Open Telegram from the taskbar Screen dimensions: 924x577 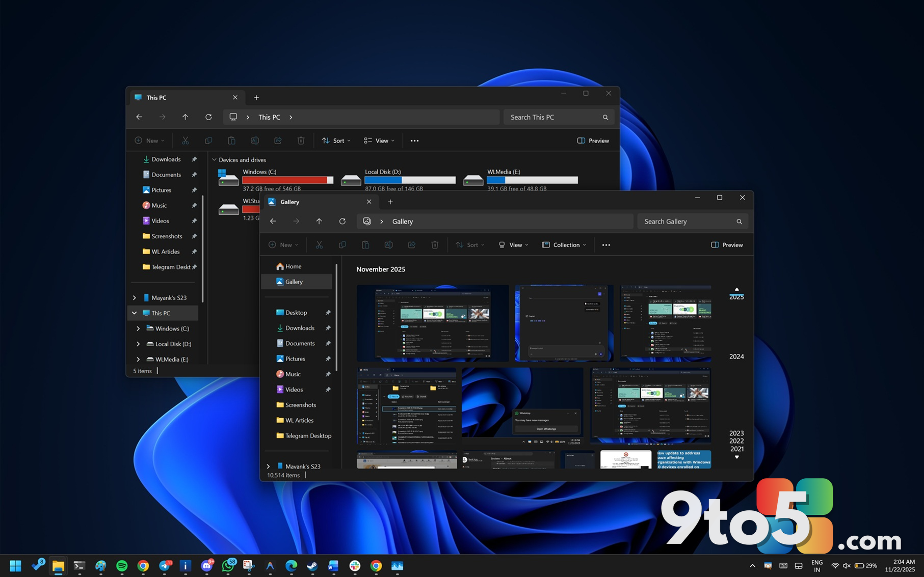point(165,566)
